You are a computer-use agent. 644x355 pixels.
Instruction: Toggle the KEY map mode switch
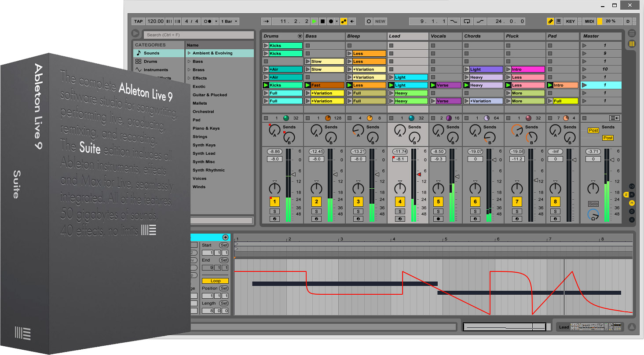pos(571,21)
